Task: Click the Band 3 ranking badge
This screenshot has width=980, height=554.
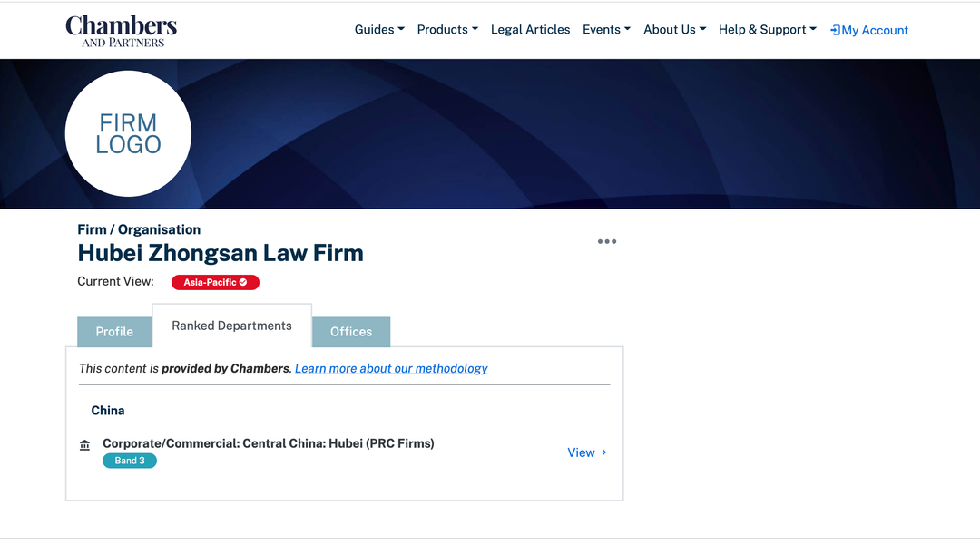Action: tap(130, 461)
